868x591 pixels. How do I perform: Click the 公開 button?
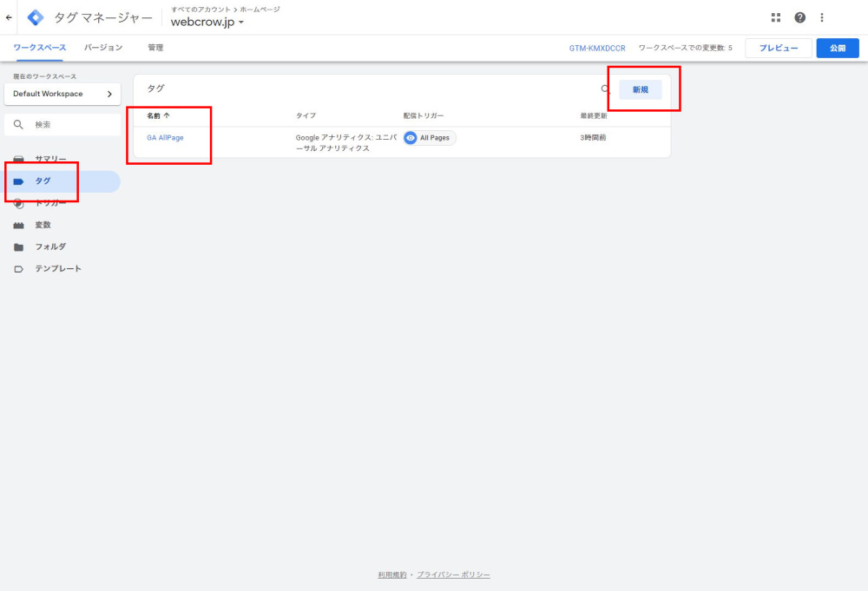pyautogui.click(x=838, y=48)
